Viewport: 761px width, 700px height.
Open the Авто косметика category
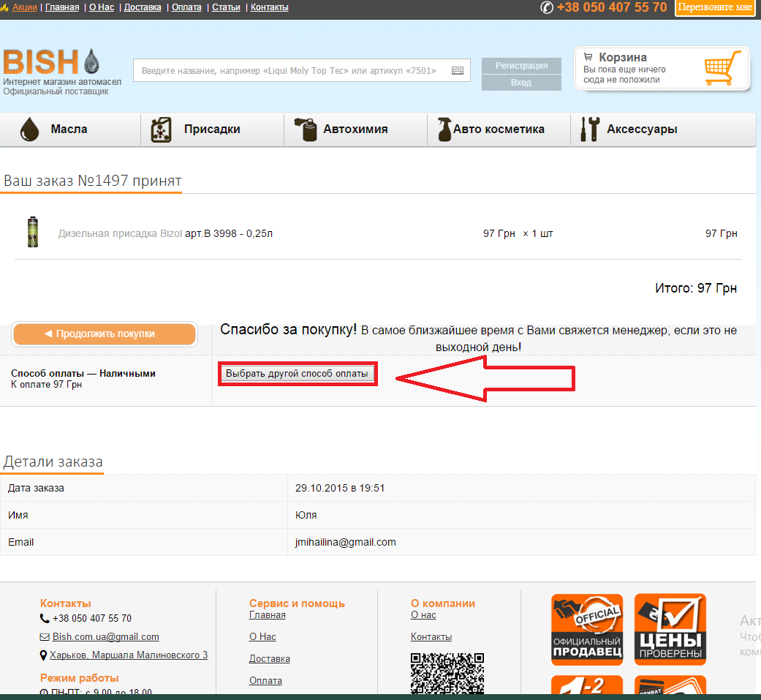[x=499, y=129]
